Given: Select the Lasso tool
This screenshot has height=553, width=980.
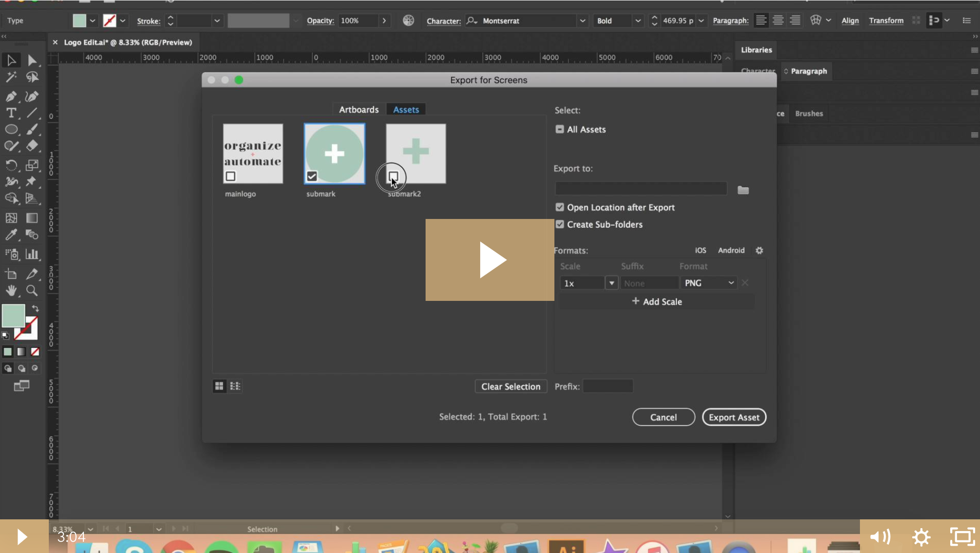Looking at the screenshot, I should click(x=32, y=77).
